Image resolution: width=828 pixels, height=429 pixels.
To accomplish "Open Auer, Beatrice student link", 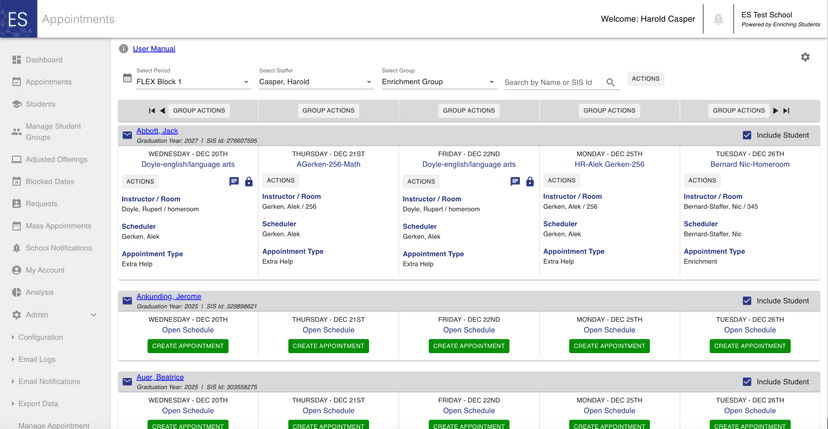I will tap(160, 377).
